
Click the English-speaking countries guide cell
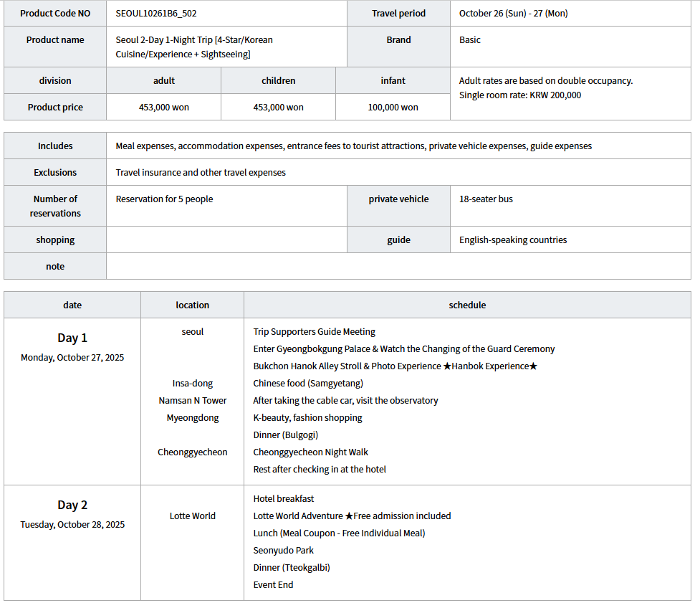pos(512,240)
